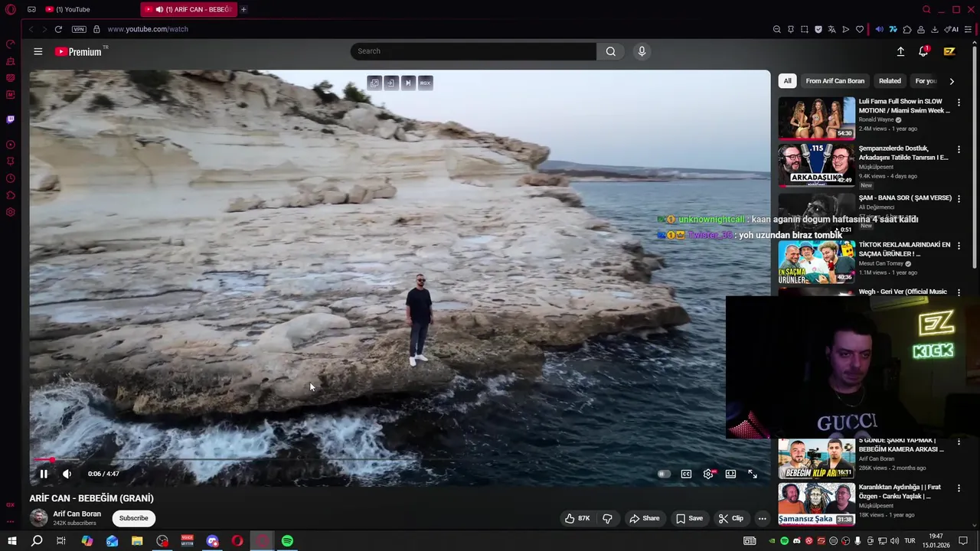Select the For you filter chip
This screenshot has width=980, height=551.
click(x=926, y=80)
